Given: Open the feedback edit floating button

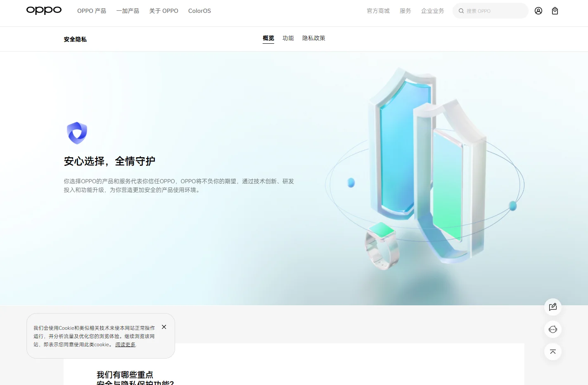Looking at the screenshot, I should [553, 307].
